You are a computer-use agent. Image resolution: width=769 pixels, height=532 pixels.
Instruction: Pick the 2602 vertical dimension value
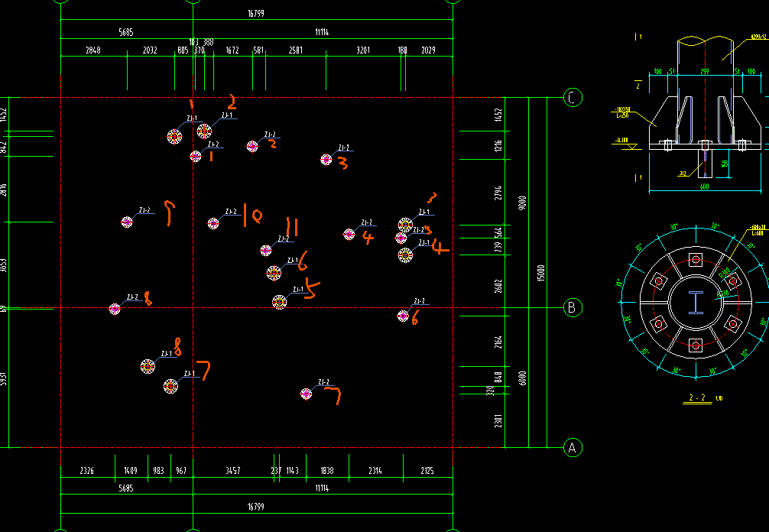[498, 287]
